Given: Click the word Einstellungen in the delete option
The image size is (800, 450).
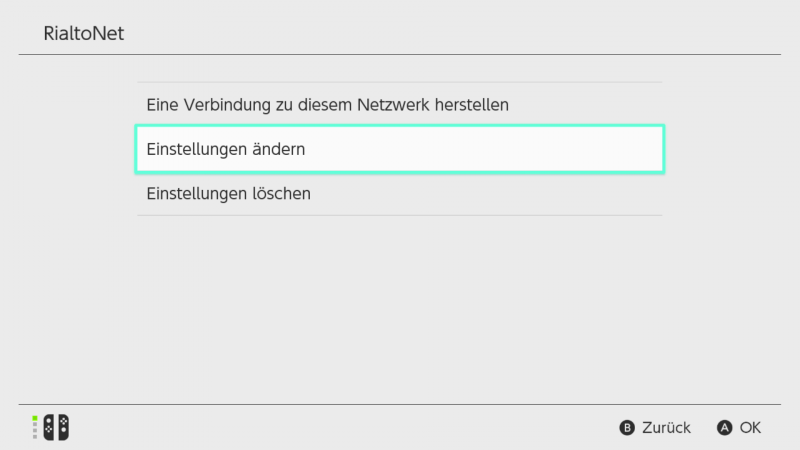Looking at the screenshot, I should (x=196, y=193).
